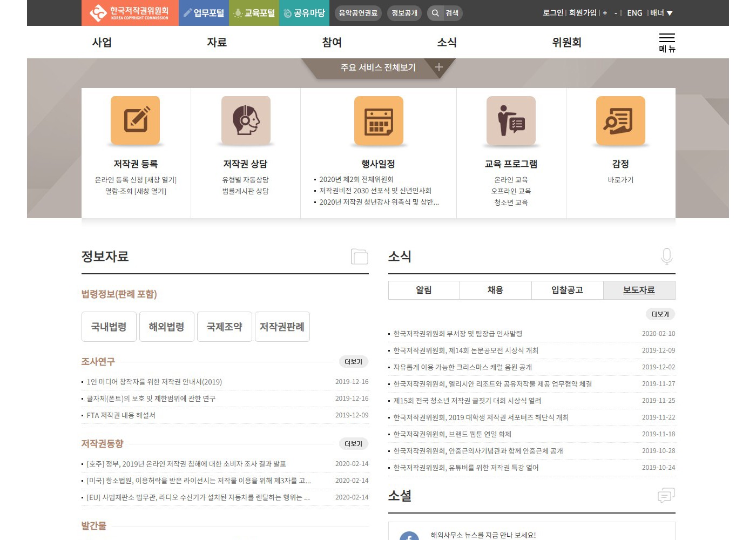Click the 저작권 등록 pencil icon

135,121
